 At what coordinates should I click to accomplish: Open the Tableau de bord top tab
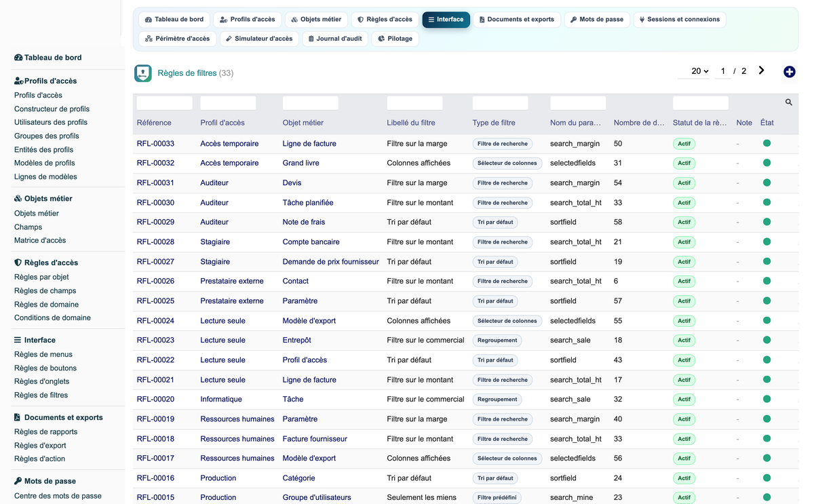[174, 20]
